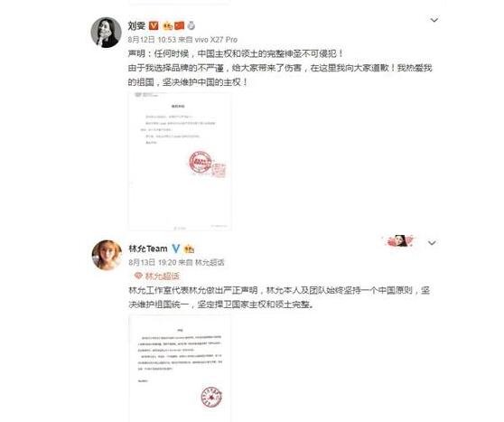Click the vivo X27 Pro source link
The height and width of the screenshot is (422, 504).
click(x=216, y=40)
